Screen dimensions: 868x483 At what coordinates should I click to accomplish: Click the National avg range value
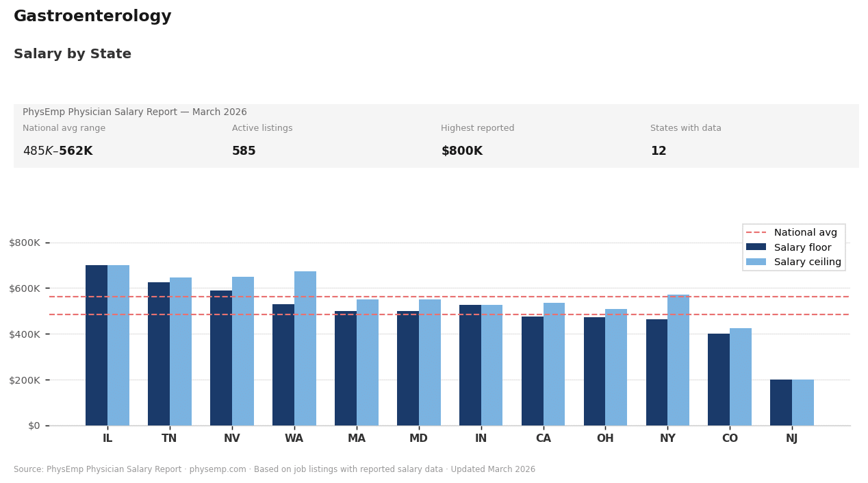[x=59, y=151]
